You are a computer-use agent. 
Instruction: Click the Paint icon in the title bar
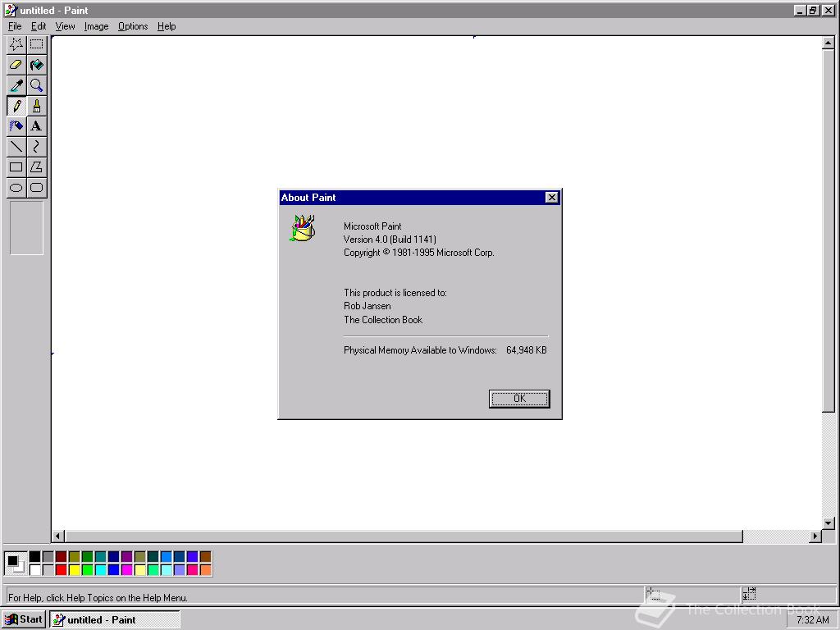[x=10, y=10]
